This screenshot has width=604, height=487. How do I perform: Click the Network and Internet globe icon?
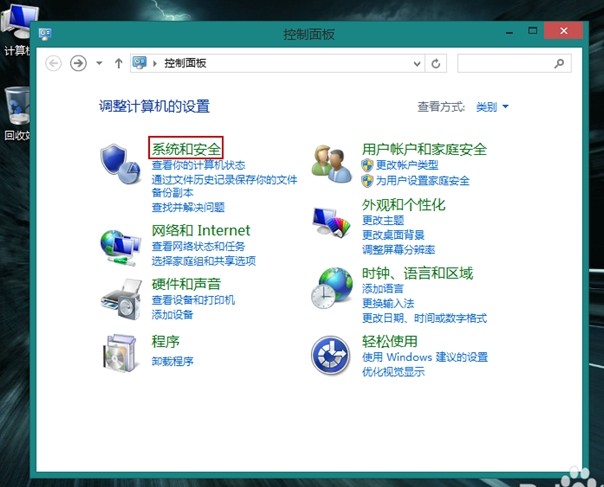(120, 248)
